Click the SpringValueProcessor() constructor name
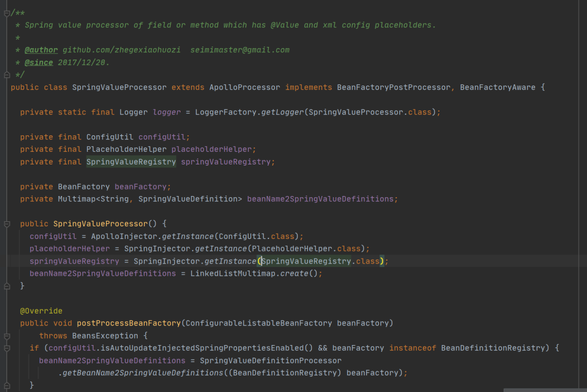 pyautogui.click(x=100, y=224)
